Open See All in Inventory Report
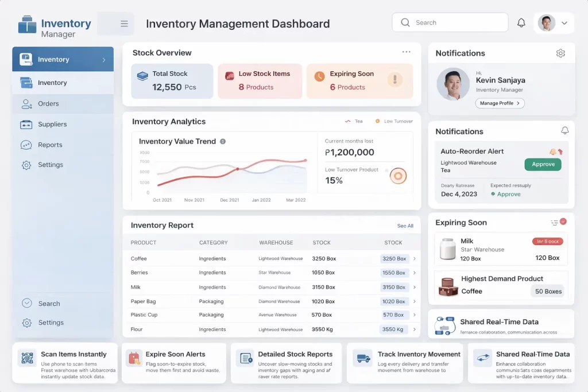588x392 pixels. 405,226
